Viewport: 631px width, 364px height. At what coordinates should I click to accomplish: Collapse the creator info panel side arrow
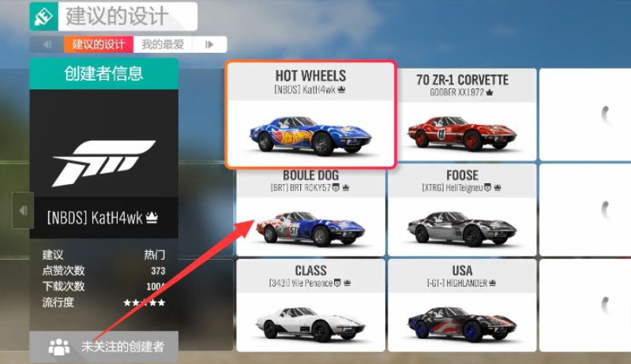point(23,210)
